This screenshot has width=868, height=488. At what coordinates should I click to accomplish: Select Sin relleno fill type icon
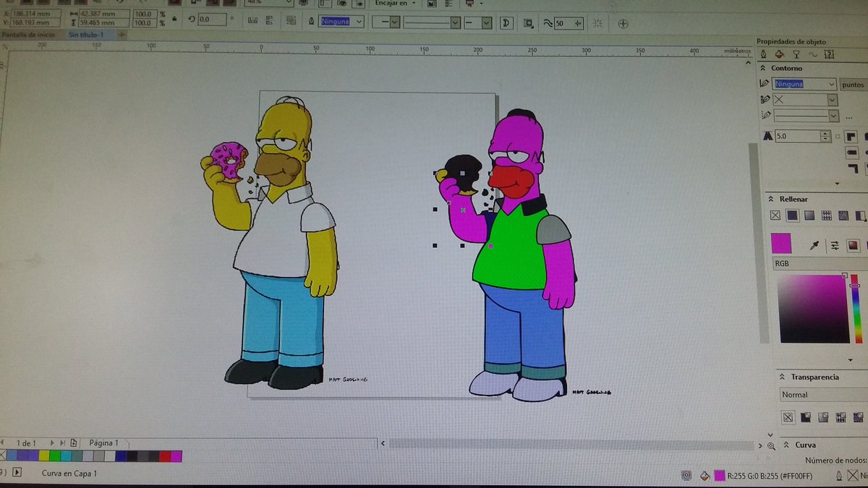775,215
